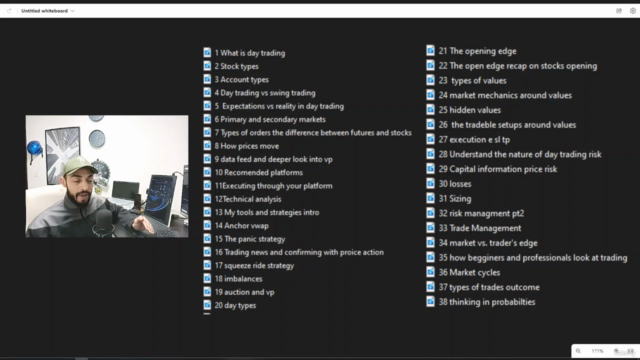Select text '34 market vs. trader's edge'
This screenshot has height=360, width=640.
pos(488,243)
